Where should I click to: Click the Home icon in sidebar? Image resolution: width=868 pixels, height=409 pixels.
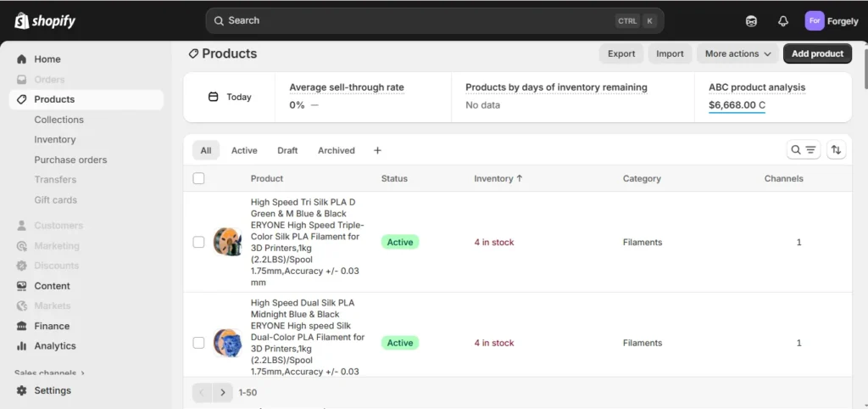[x=21, y=59]
